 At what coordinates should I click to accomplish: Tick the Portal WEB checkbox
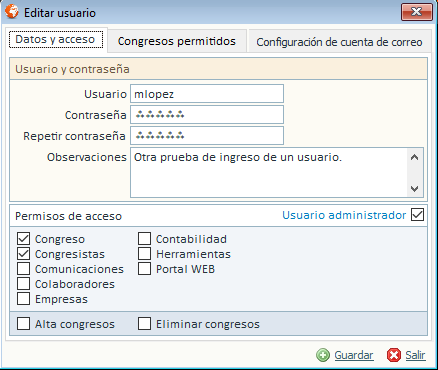pyautogui.click(x=144, y=269)
